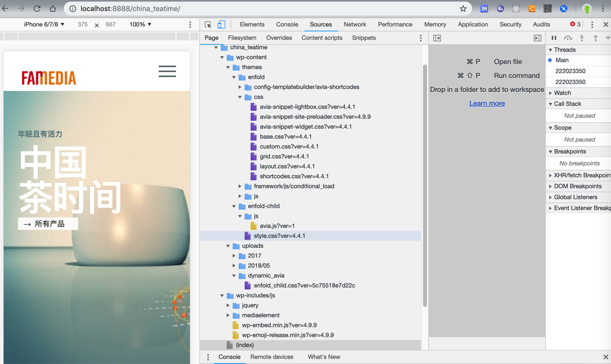The image size is (611, 364).
Task: Click step out of function icon
Action: pyautogui.click(x=596, y=38)
